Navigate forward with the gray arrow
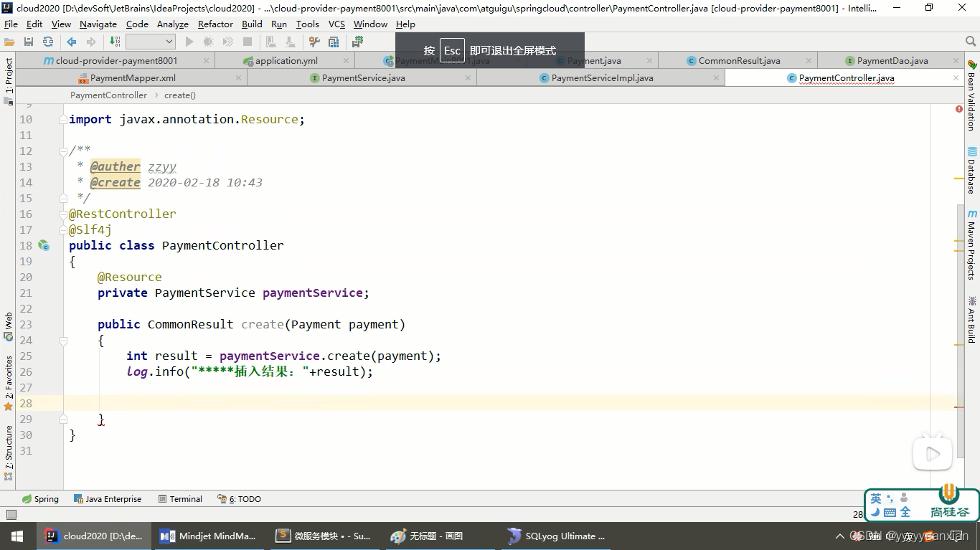 pyautogui.click(x=90, y=42)
